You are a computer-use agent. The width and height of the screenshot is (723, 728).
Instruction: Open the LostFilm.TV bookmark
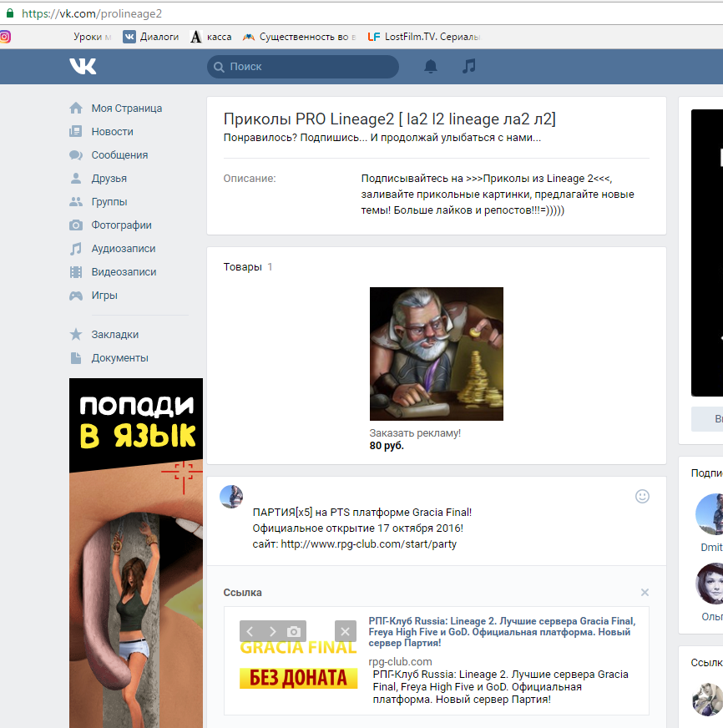423,37
